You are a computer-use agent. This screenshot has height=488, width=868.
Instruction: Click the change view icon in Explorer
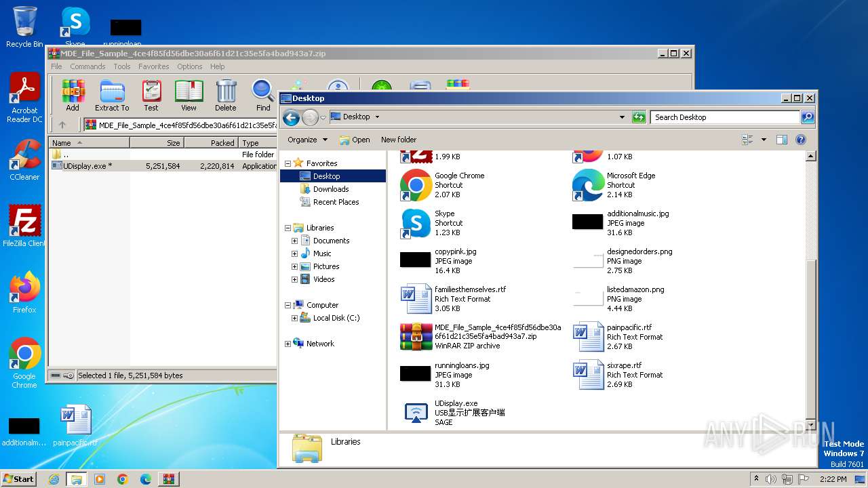pyautogui.click(x=748, y=140)
